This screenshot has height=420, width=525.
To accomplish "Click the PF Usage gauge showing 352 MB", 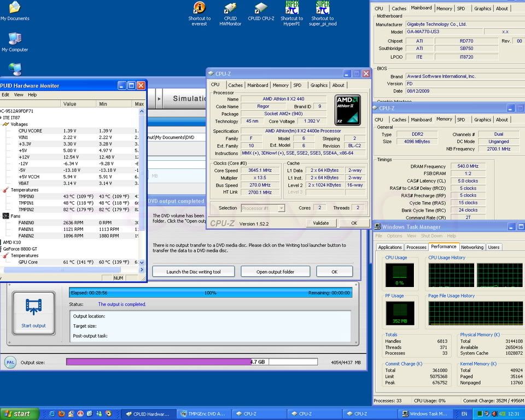I will [x=400, y=313].
